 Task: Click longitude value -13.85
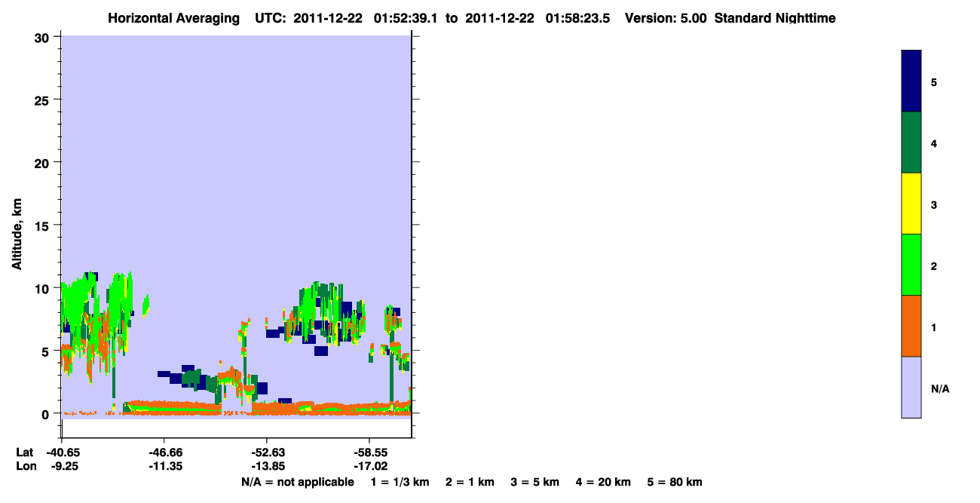pos(267,467)
